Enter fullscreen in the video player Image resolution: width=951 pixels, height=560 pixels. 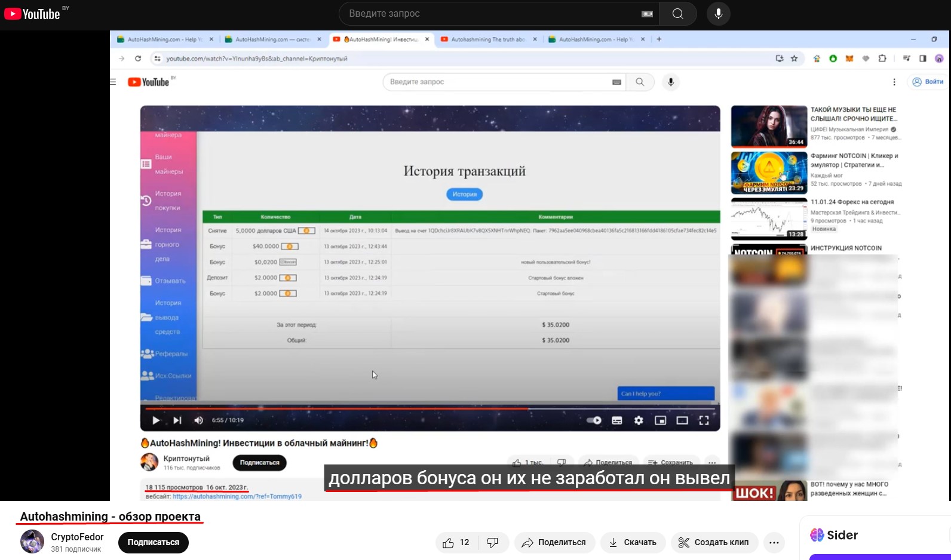coord(704,420)
